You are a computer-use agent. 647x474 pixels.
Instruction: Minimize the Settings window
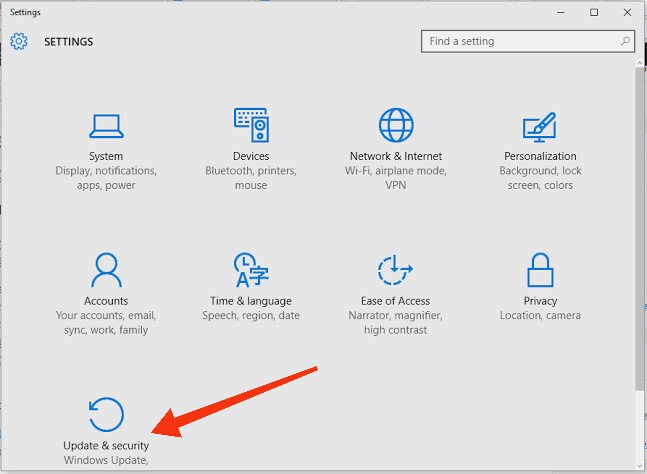tap(561, 12)
